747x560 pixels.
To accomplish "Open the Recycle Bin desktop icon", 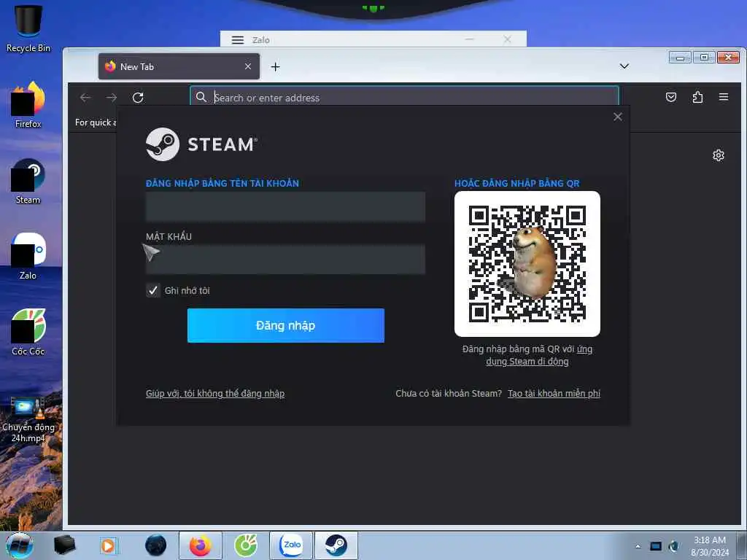I will [28, 28].
